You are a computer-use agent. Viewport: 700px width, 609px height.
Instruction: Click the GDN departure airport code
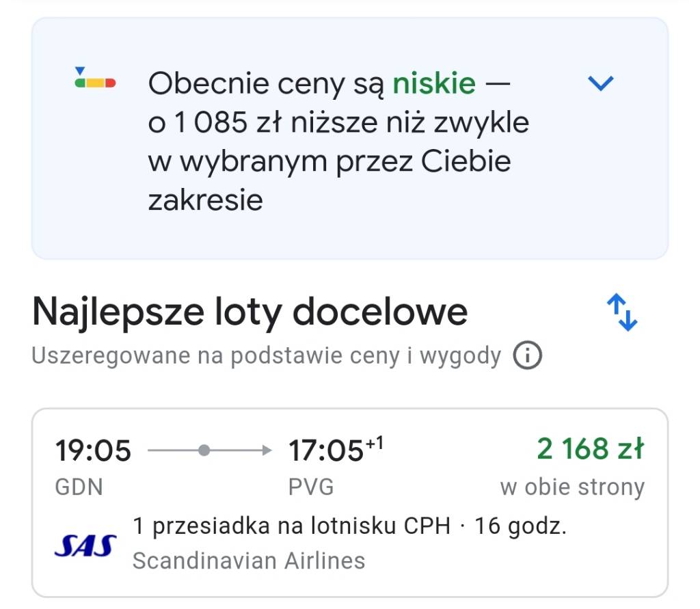point(79,487)
